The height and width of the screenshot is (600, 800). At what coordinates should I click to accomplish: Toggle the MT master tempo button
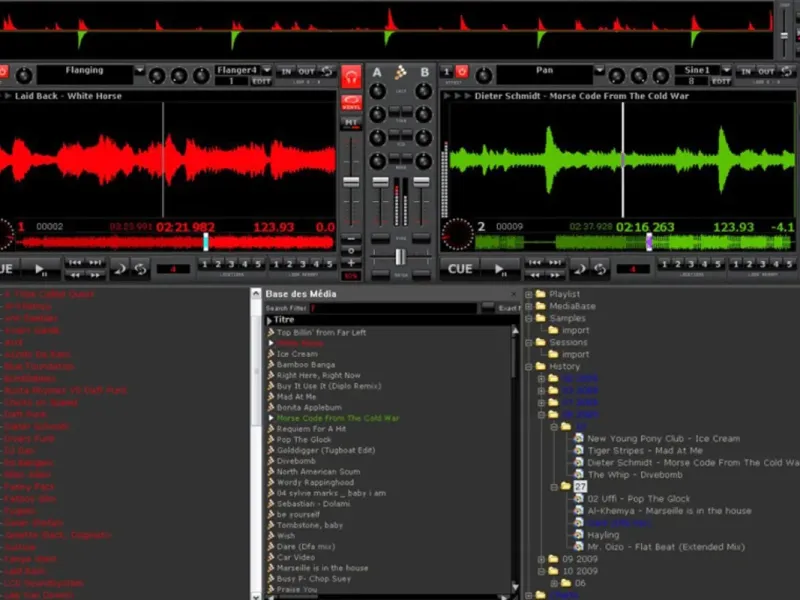point(351,123)
